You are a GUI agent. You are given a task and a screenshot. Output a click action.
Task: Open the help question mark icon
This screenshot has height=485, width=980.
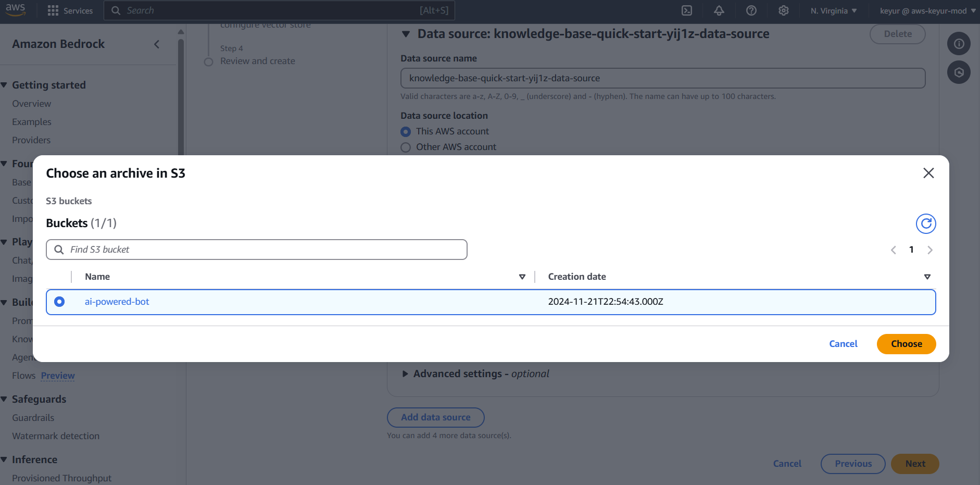(751, 10)
